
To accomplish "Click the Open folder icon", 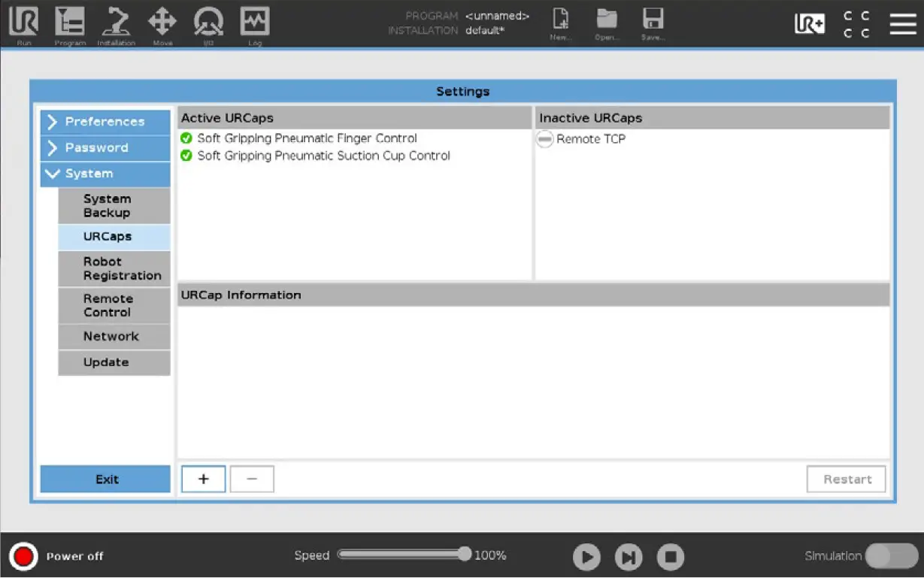I will [x=607, y=24].
